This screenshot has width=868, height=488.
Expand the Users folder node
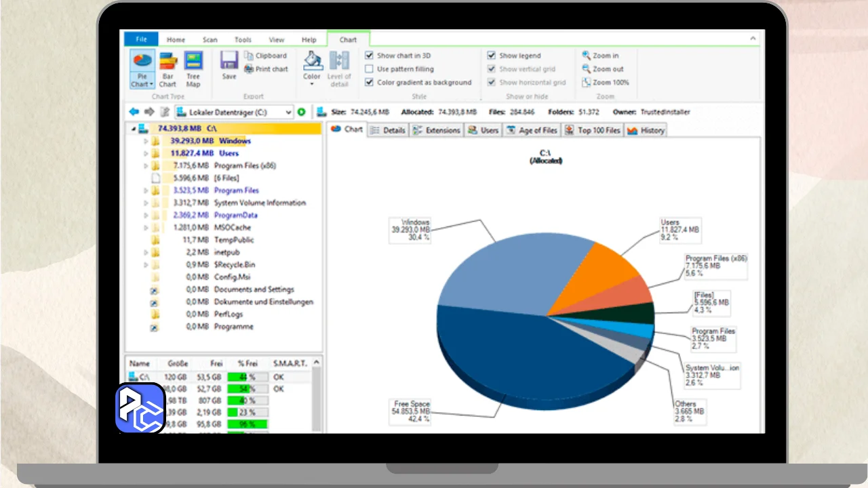coord(145,153)
